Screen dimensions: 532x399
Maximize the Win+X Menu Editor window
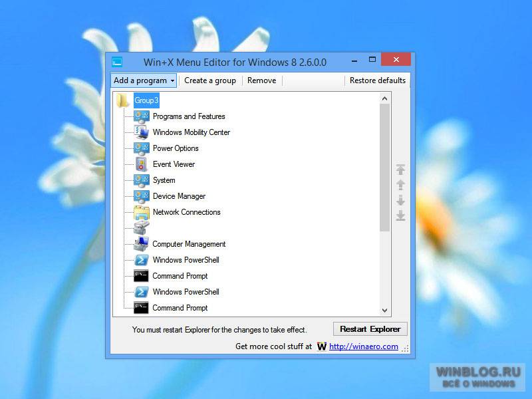coord(372,60)
